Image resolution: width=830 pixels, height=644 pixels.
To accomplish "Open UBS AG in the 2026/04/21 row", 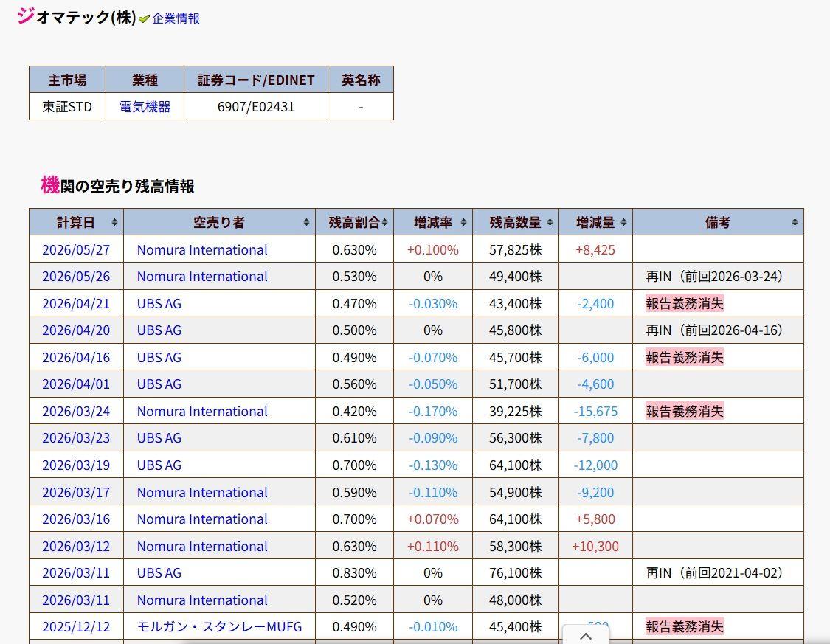I will tap(159, 304).
